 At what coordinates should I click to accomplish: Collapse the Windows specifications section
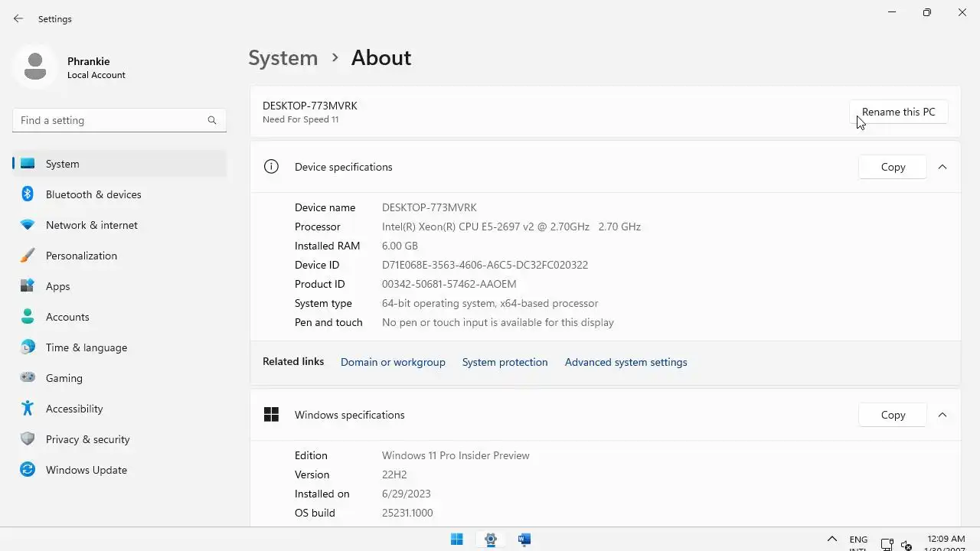click(x=942, y=415)
